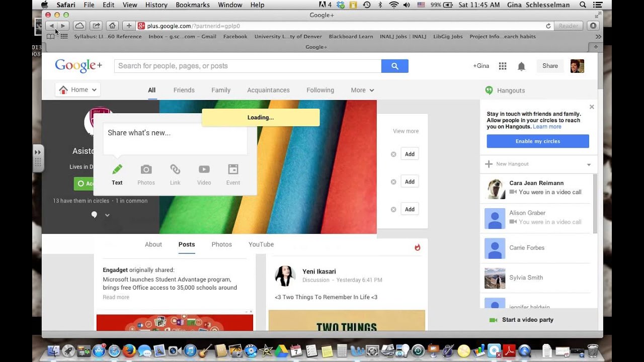Click the blue search magnifier button
The image size is (644, 362).
point(395,66)
